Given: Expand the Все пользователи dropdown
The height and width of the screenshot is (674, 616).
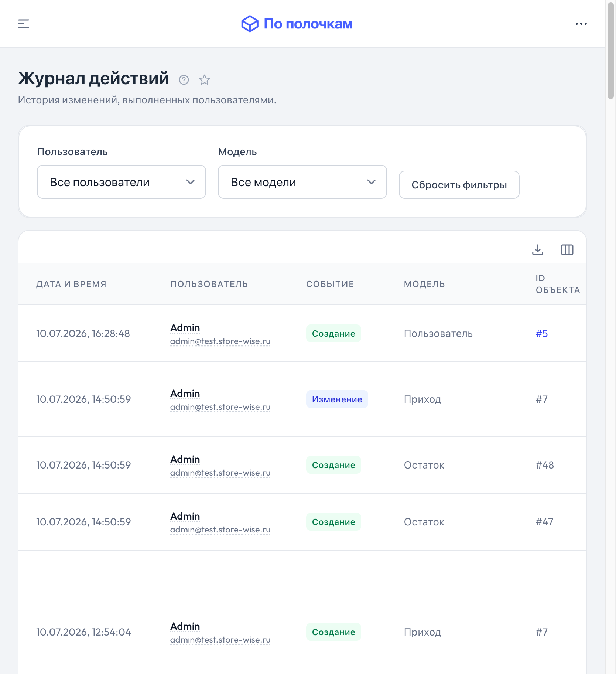Looking at the screenshot, I should pyautogui.click(x=122, y=182).
